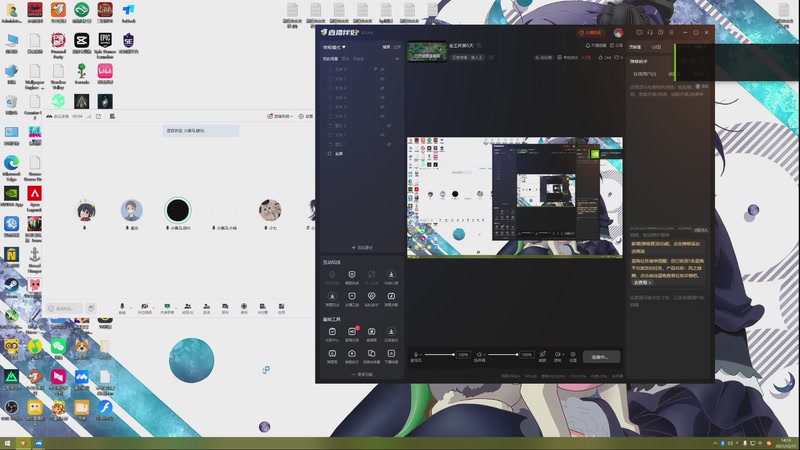The width and height of the screenshot is (800, 450).
Task: Open the chat icon in the meeting toolbar
Action: (x=225, y=306)
